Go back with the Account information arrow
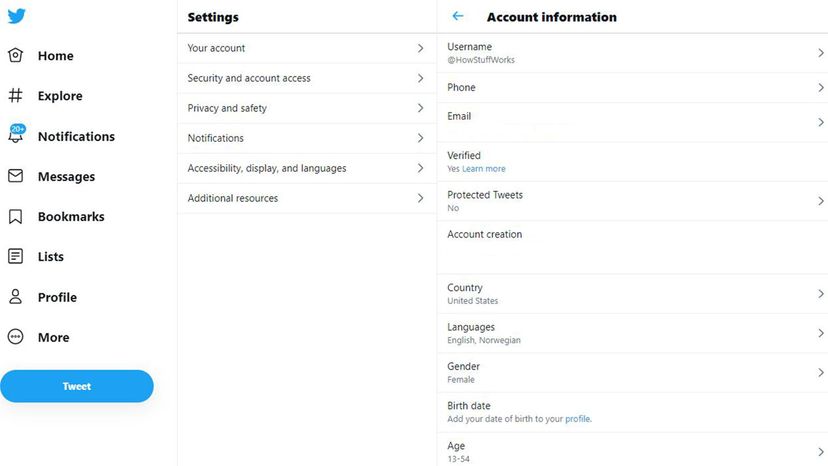This screenshot has width=828, height=466. (x=458, y=16)
